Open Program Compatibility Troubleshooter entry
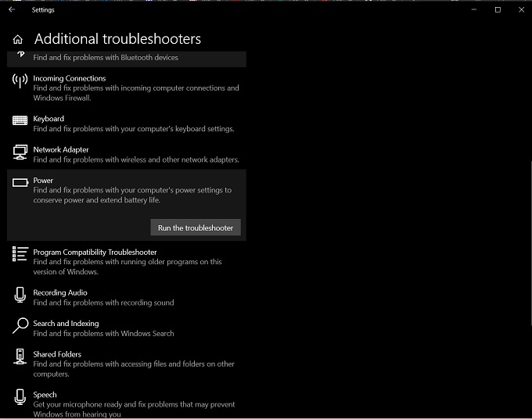Image resolution: width=532 pixels, height=419 pixels. (x=95, y=252)
